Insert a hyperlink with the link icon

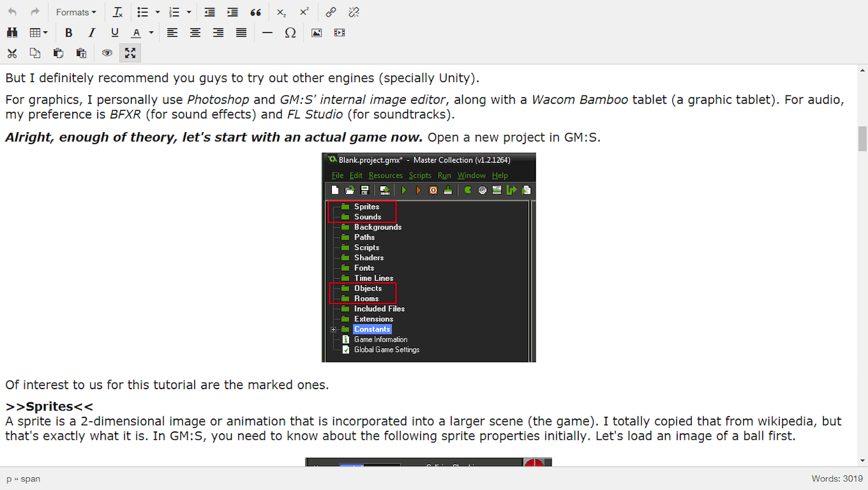coord(331,12)
